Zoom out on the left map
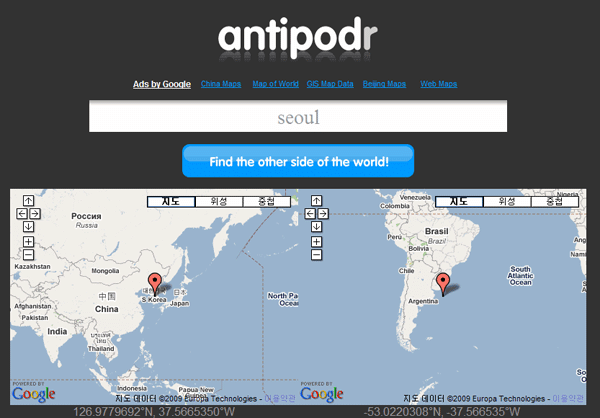This screenshot has width=600, height=418. (28, 255)
